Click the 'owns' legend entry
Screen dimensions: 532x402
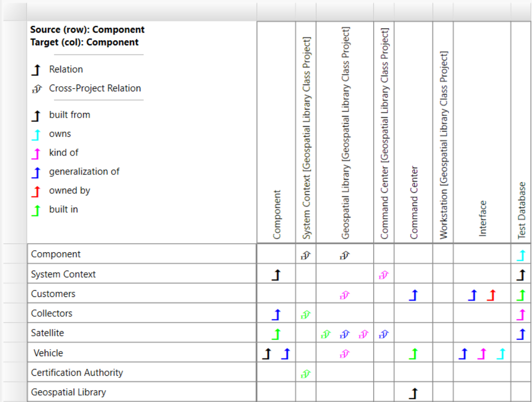pyautogui.click(x=51, y=134)
